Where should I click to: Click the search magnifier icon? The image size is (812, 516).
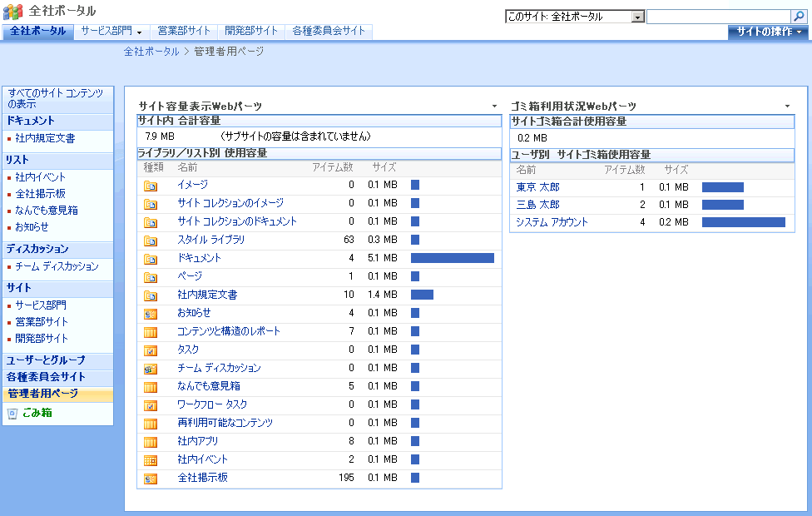click(x=798, y=17)
